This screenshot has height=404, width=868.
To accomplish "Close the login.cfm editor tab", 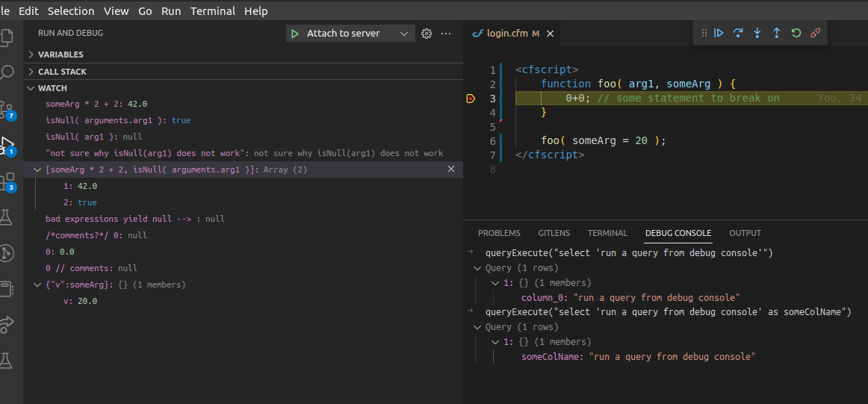I will [x=551, y=34].
